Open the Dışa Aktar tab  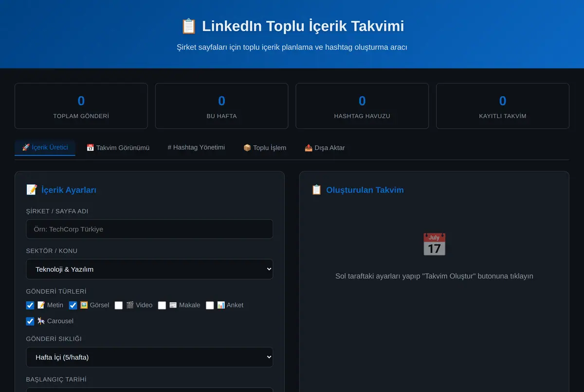point(325,147)
